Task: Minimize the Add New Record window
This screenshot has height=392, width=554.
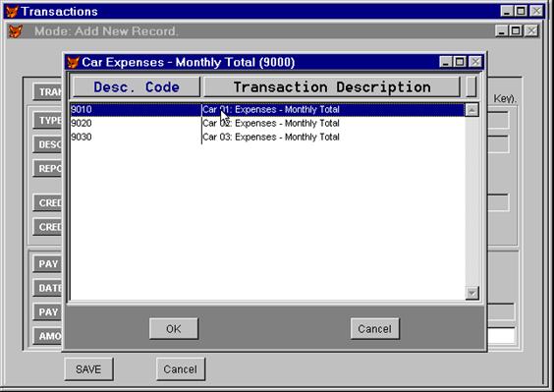Action: pyautogui.click(x=501, y=31)
